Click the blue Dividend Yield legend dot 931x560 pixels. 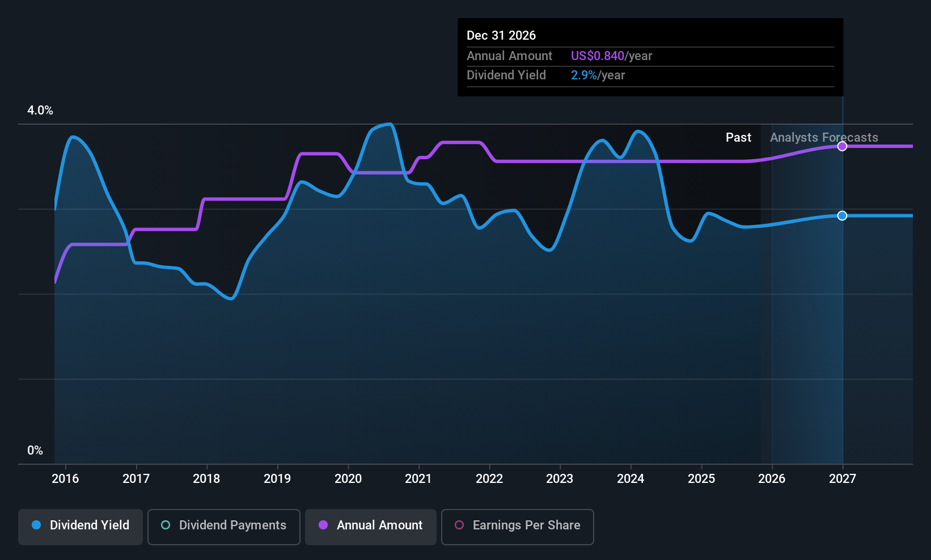[36, 525]
